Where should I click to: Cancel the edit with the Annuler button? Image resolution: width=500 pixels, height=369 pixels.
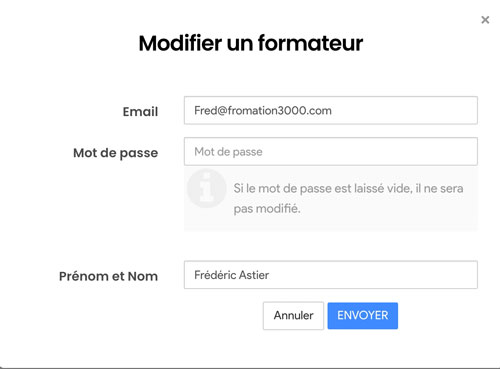point(293,316)
